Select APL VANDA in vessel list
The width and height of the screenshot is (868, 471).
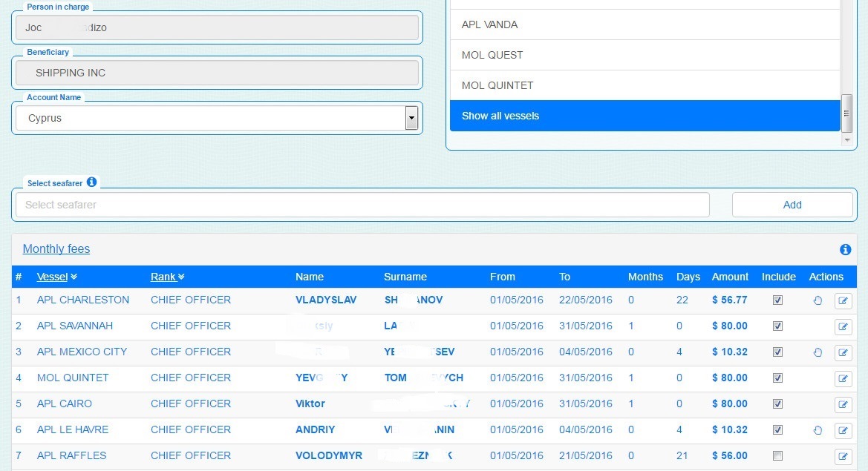(645, 24)
